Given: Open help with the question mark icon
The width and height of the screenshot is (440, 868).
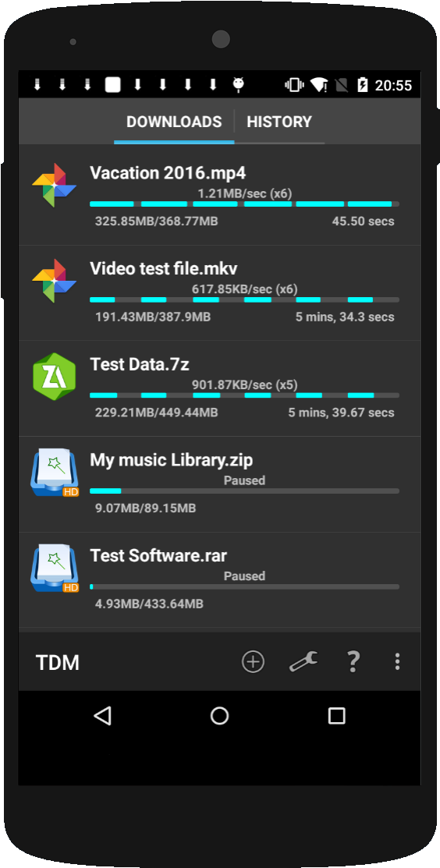Looking at the screenshot, I should [353, 661].
